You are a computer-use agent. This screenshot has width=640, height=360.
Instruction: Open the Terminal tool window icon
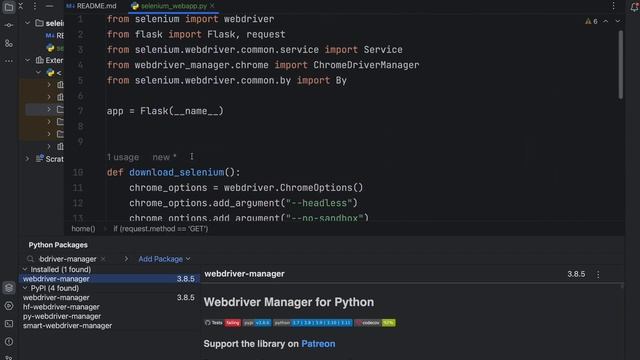click(9, 324)
